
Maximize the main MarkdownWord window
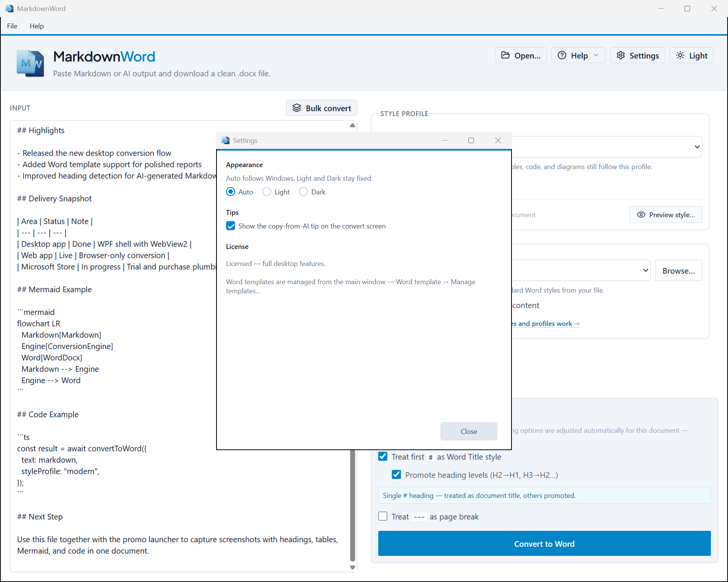[687, 8]
